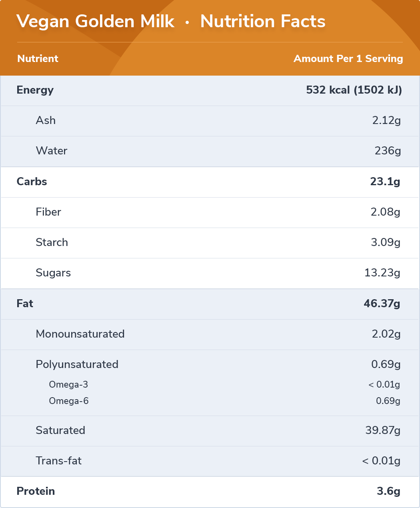Select the Protein row label
420x508 pixels.
tap(36, 491)
